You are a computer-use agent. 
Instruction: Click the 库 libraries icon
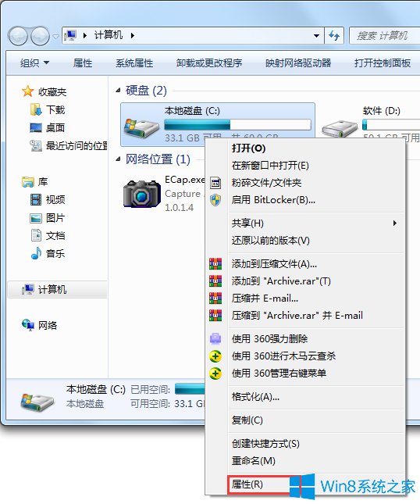click(x=27, y=181)
